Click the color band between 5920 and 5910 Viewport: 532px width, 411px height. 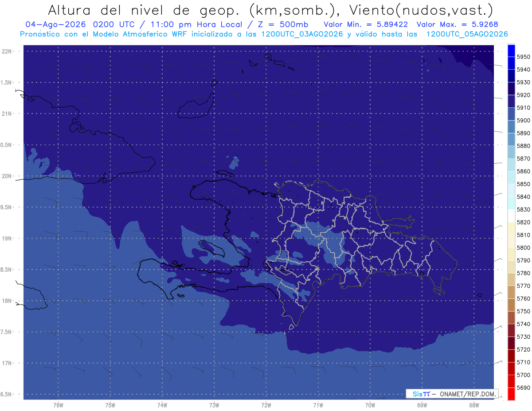511,102
